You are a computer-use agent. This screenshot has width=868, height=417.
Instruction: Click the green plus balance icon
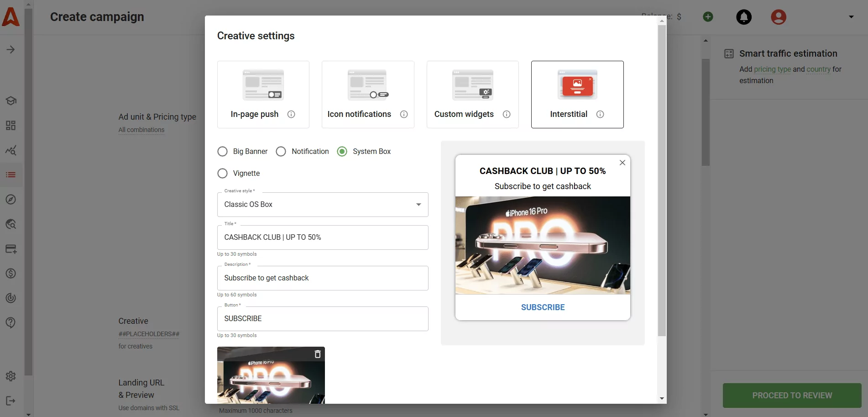707,16
